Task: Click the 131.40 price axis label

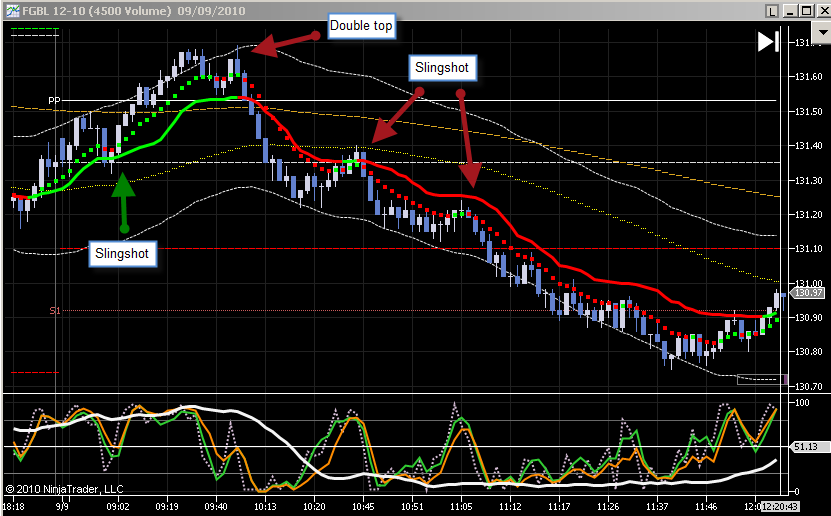Action: [809, 146]
